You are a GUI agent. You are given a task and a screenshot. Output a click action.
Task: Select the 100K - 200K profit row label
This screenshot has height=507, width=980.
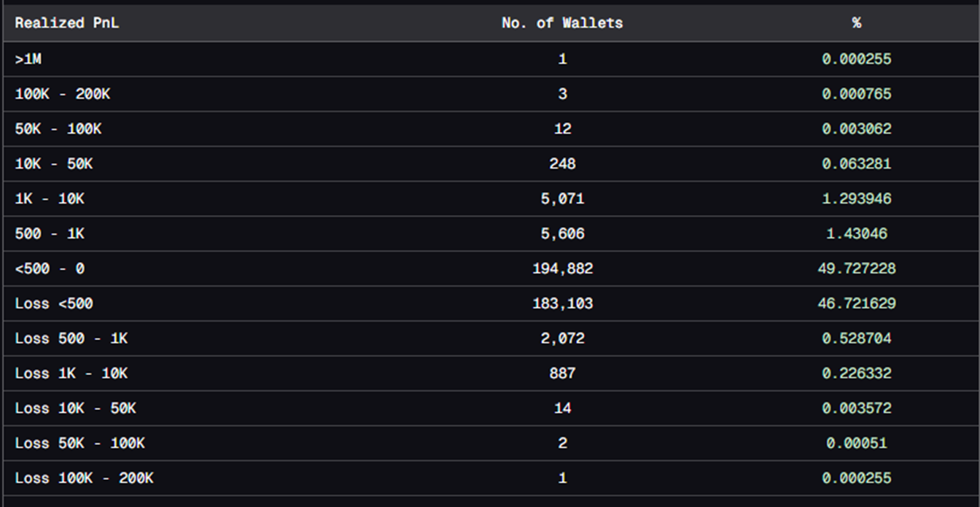point(62,94)
